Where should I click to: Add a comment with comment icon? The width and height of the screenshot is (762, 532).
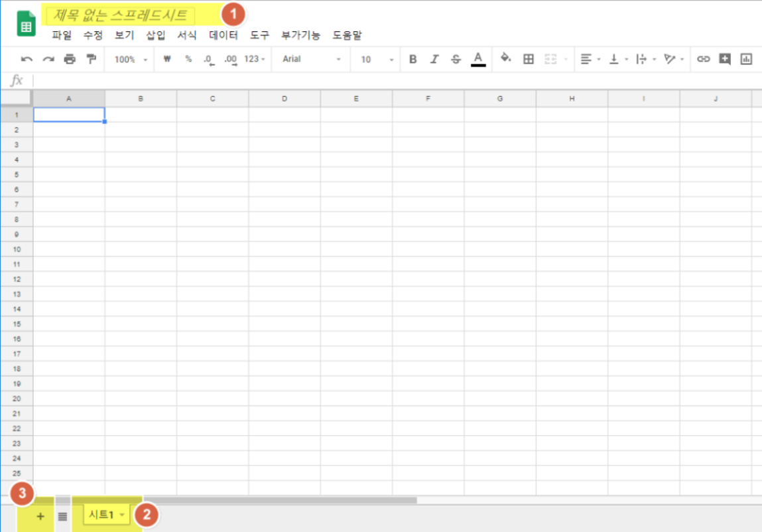tap(725, 59)
